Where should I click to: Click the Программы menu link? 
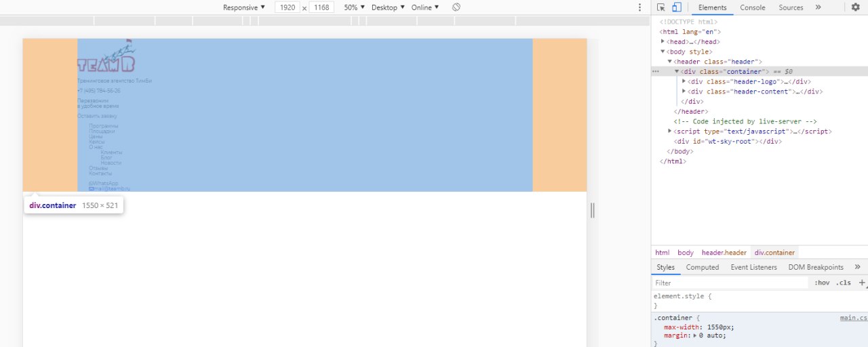104,126
